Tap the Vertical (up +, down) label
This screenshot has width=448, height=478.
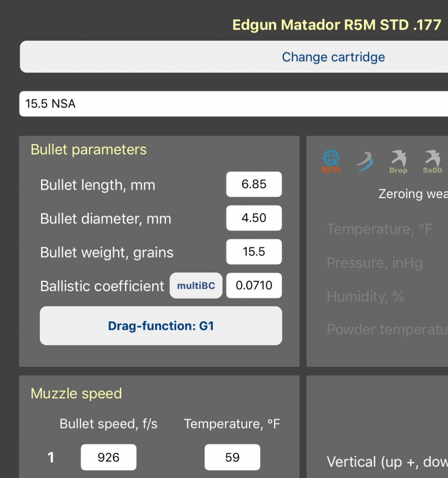pos(387,462)
